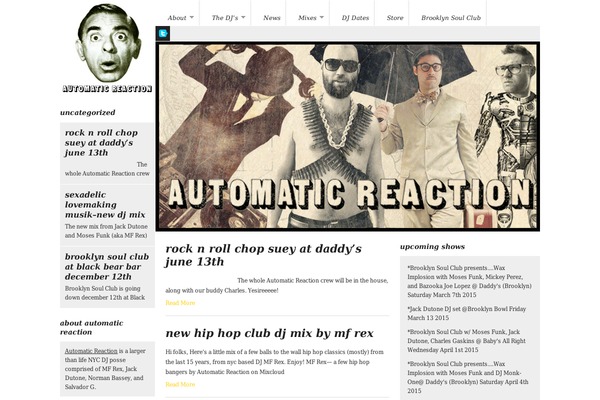Go to the News page
Image resolution: width=600 pixels, height=400 pixels.
(272, 18)
